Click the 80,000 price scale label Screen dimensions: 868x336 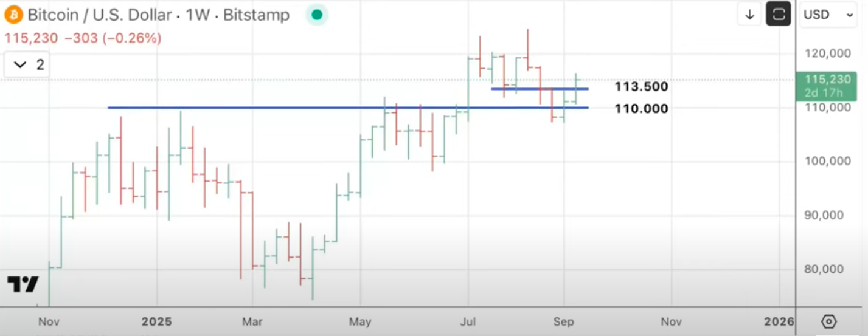827,269
